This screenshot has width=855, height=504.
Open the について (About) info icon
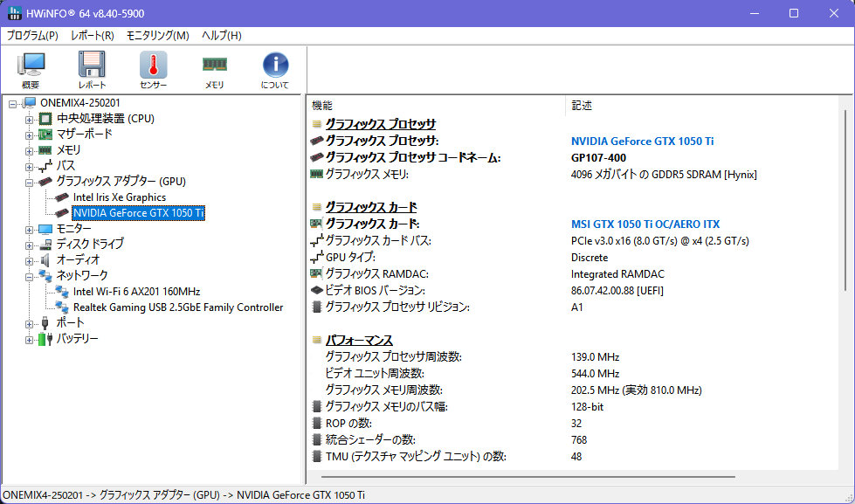pos(275,70)
